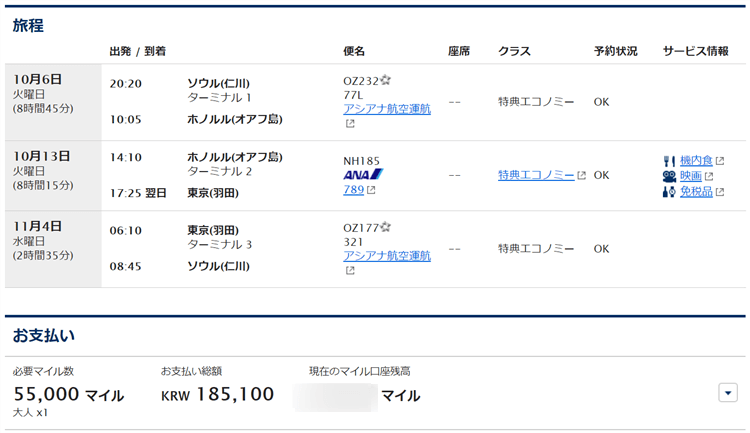Click external link icon under OZ177 airline link

(x=350, y=270)
